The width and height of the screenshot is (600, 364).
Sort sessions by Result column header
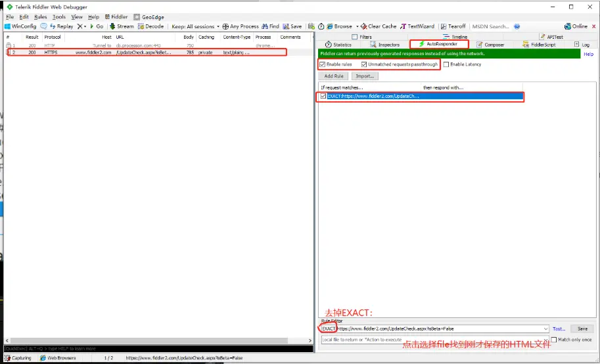coord(32,37)
